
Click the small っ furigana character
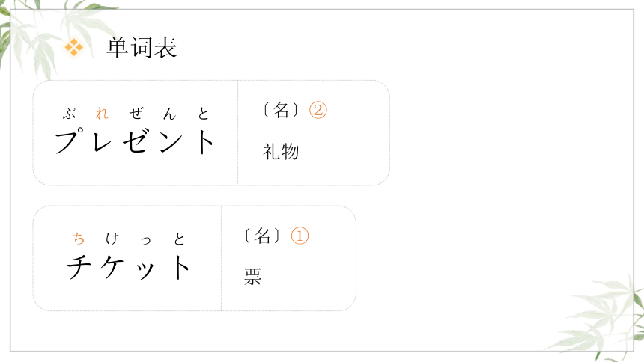[146, 240]
